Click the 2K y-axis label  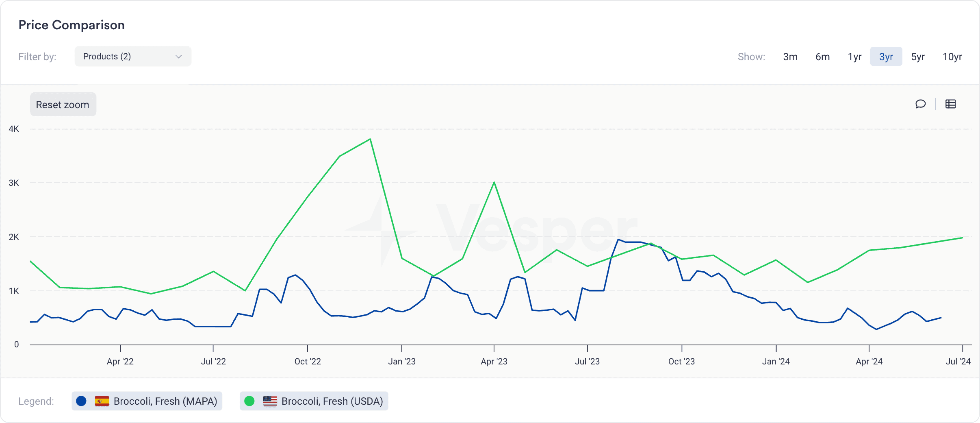tap(14, 237)
